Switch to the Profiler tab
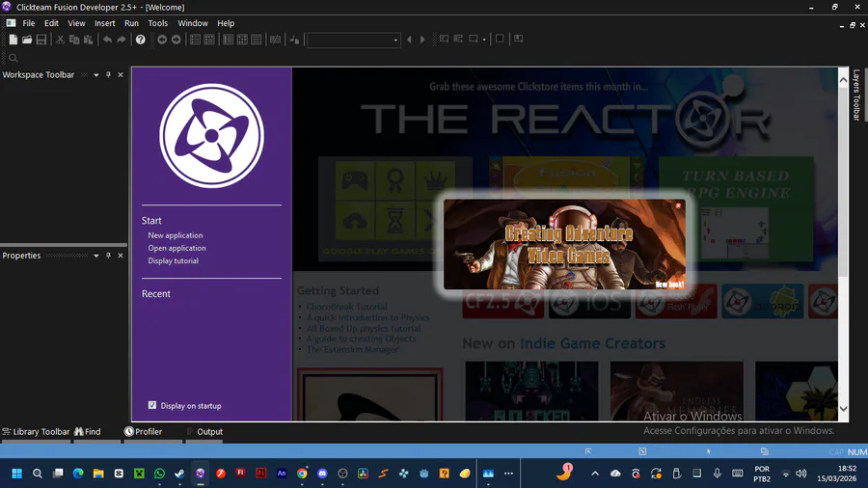 (144, 431)
